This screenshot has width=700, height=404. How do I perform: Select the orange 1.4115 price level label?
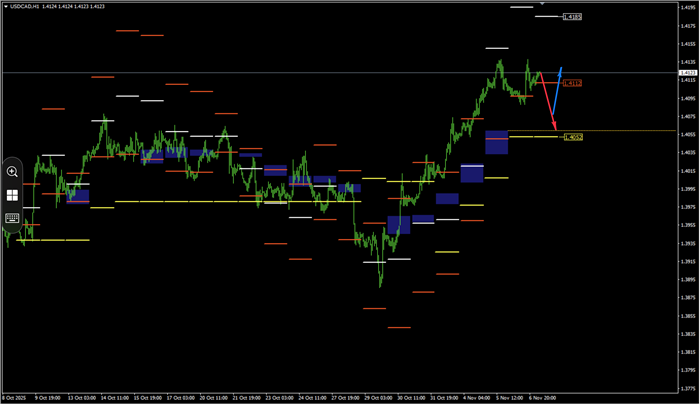[x=572, y=83]
